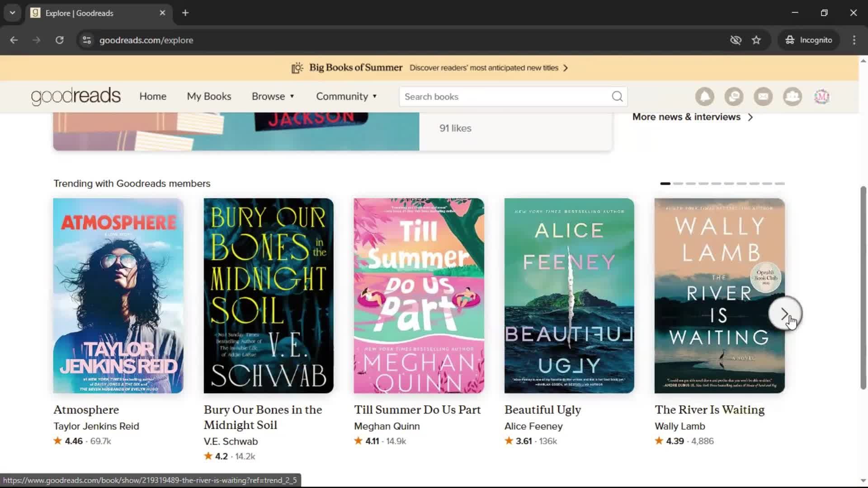Open the friends icon in header
The image size is (868, 488).
[x=793, y=97]
